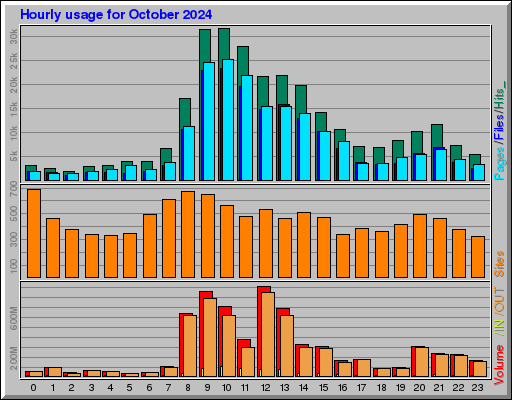This screenshot has height=400, width=512.
Task: Click the orange Sites legend label
Action: [499, 264]
